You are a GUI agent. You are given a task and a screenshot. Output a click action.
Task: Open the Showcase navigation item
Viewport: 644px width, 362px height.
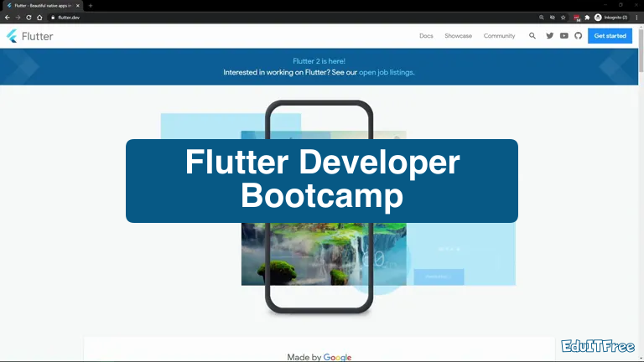[x=459, y=36]
